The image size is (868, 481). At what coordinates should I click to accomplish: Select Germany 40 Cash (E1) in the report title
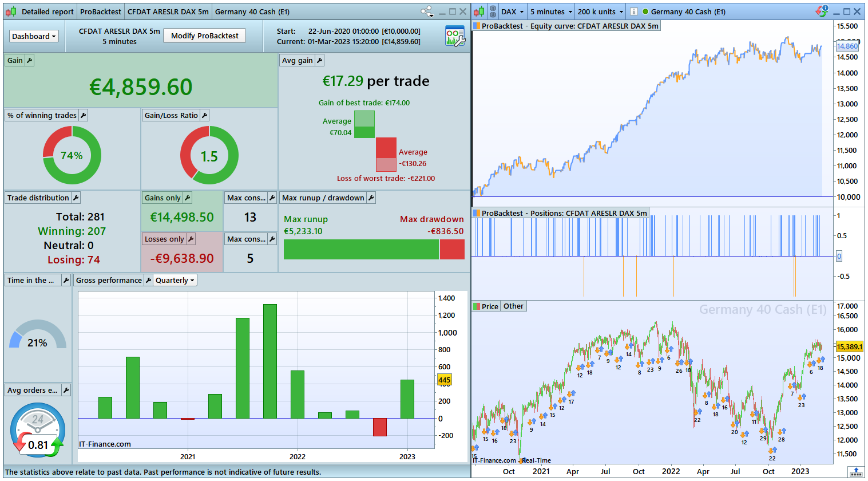252,11
